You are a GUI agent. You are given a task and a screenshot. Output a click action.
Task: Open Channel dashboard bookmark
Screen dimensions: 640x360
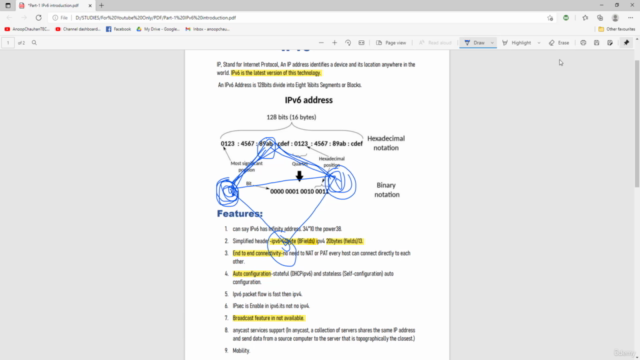tap(78, 29)
